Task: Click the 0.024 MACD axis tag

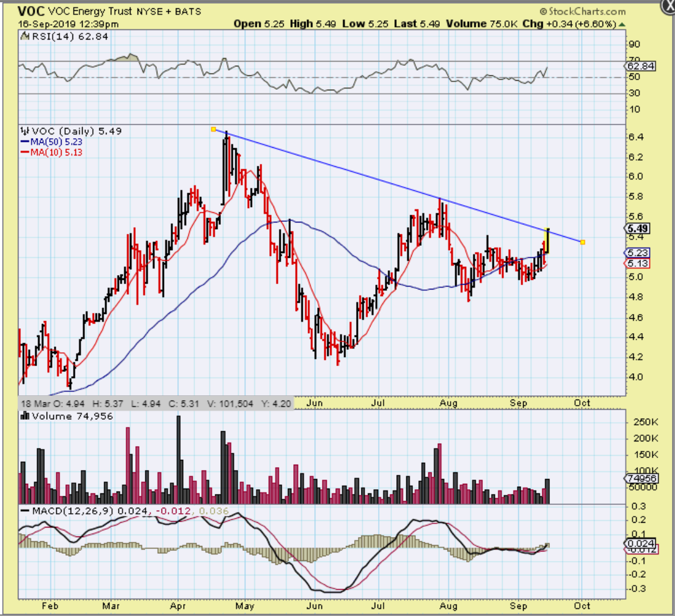Action: (641, 543)
